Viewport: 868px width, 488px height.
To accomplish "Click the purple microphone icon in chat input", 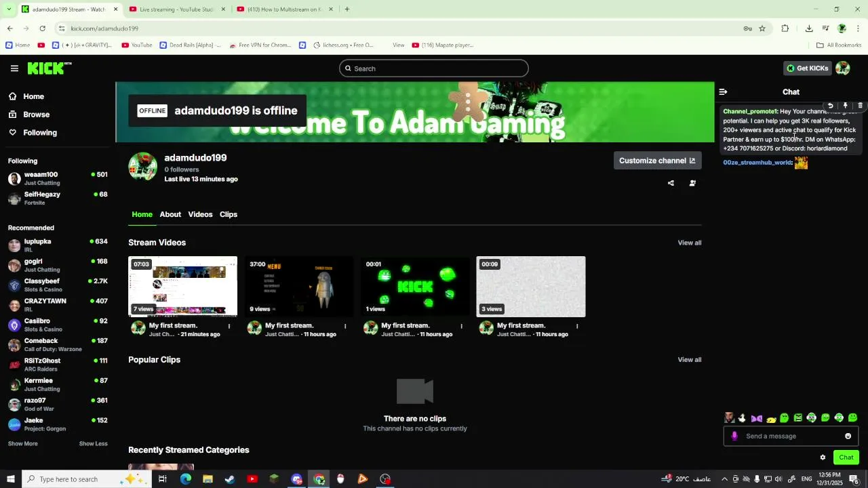I will pos(734,436).
